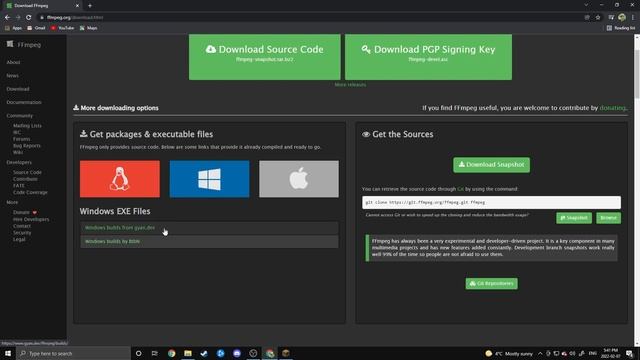The width and height of the screenshot is (640, 360).
Task: Open Code Coverage in sidebar
Action: click(30, 192)
